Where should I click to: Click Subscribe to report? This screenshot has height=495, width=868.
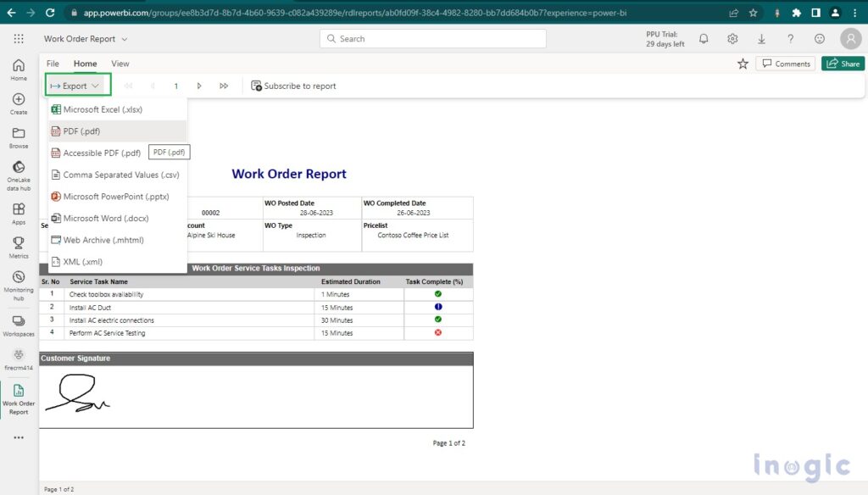click(x=293, y=86)
